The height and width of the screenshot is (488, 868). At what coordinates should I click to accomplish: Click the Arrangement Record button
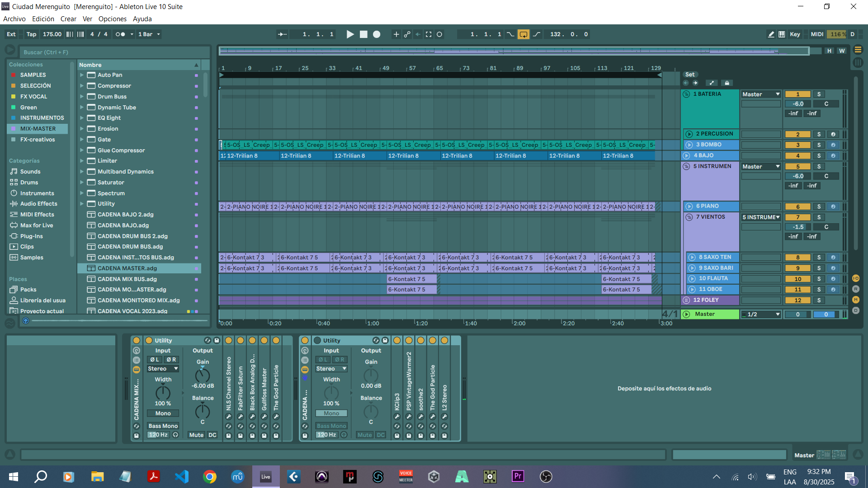click(377, 34)
